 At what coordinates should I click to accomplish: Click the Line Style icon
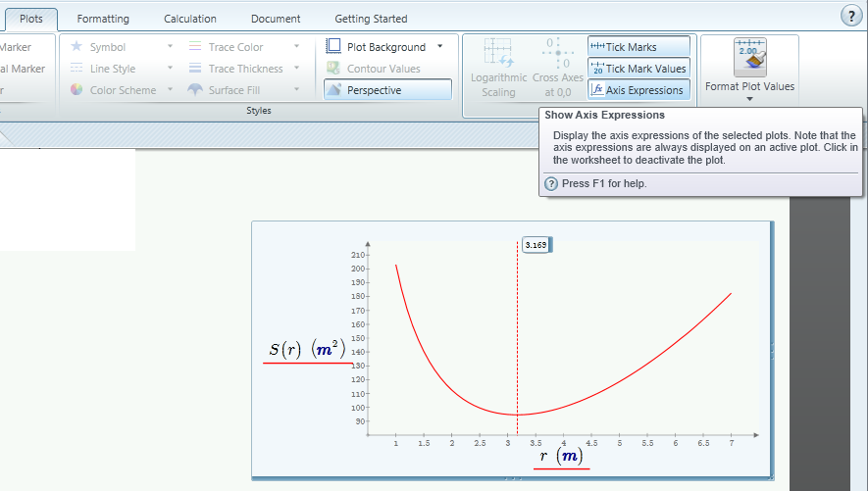(x=77, y=68)
